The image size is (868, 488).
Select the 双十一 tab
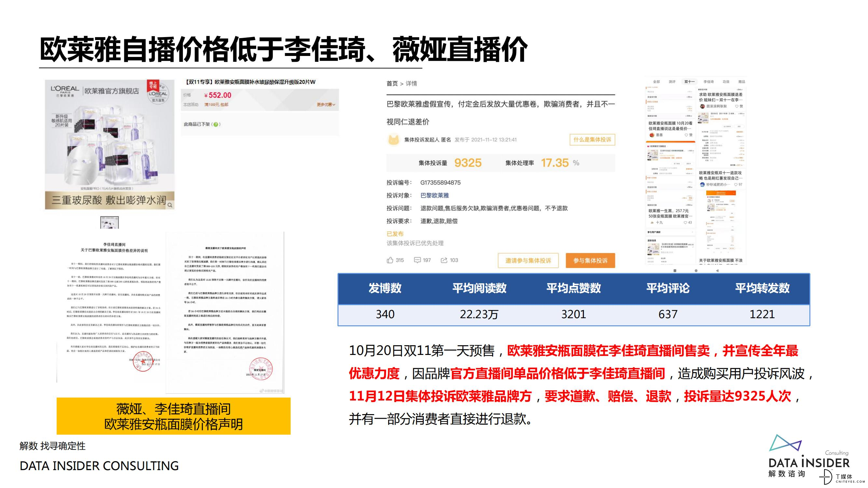click(689, 82)
